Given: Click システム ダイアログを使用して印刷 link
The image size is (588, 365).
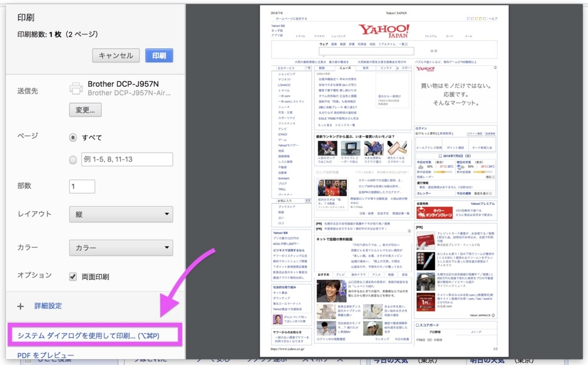Looking at the screenshot, I should coord(88,336).
